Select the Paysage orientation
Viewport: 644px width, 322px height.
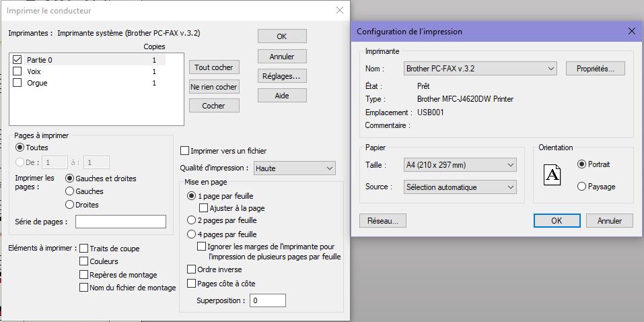pyautogui.click(x=581, y=187)
